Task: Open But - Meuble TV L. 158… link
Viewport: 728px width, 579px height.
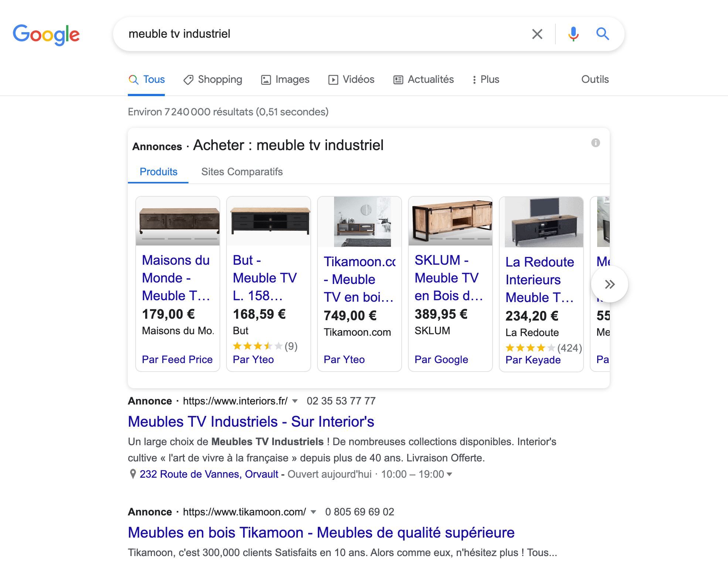Action: 265,278
